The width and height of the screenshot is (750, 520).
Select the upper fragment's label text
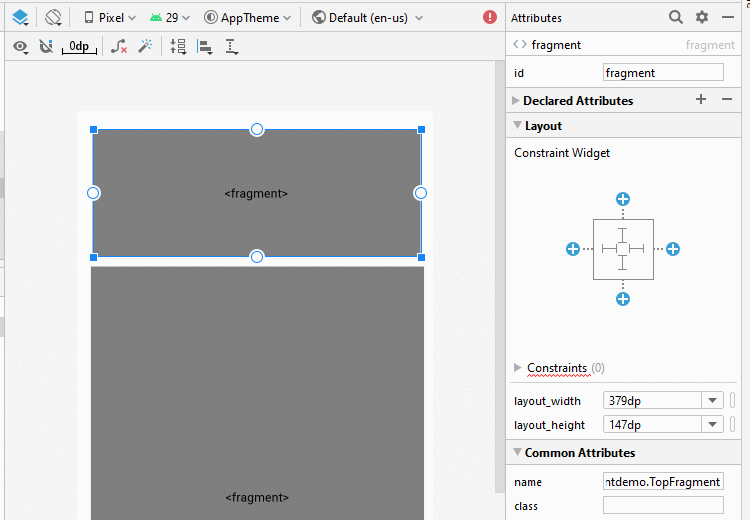point(256,193)
